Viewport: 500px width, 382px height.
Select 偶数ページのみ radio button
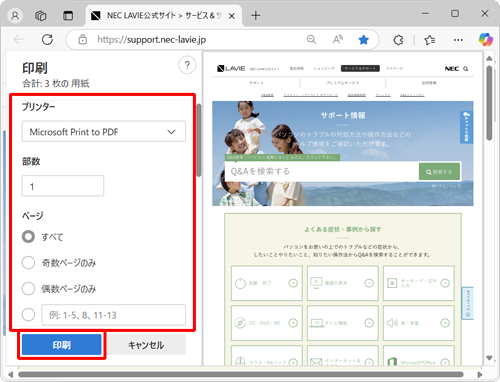click(28, 288)
